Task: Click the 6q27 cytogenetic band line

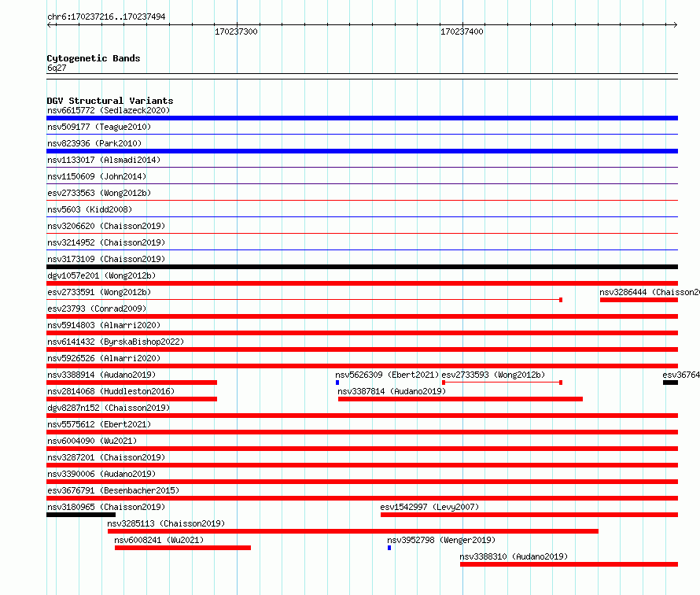Action: (x=362, y=76)
